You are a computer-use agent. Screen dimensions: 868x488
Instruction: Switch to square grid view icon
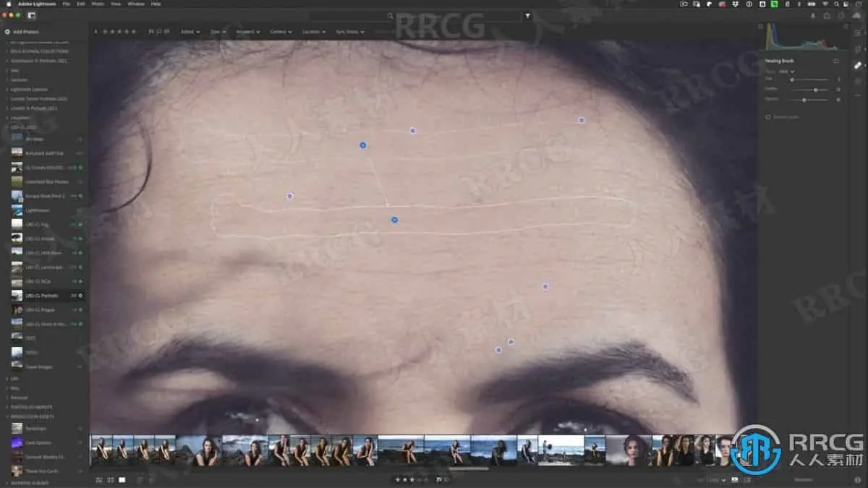pos(111,479)
